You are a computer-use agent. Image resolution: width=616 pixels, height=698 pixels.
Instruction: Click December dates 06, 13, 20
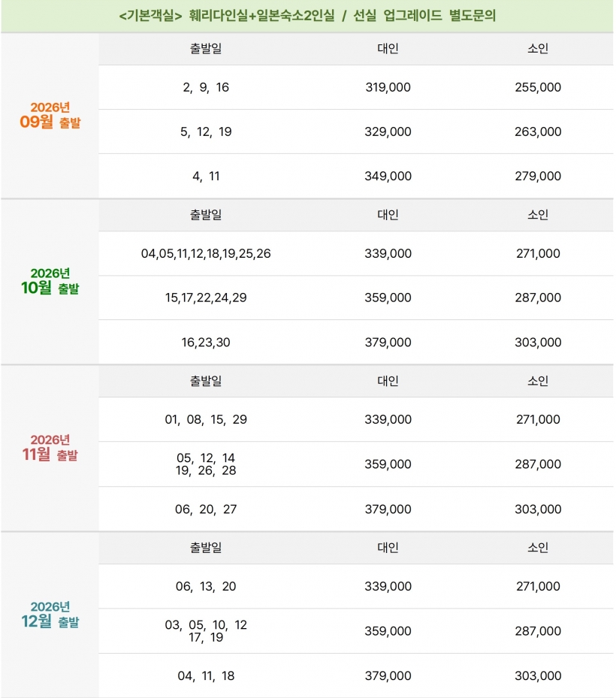click(x=206, y=587)
